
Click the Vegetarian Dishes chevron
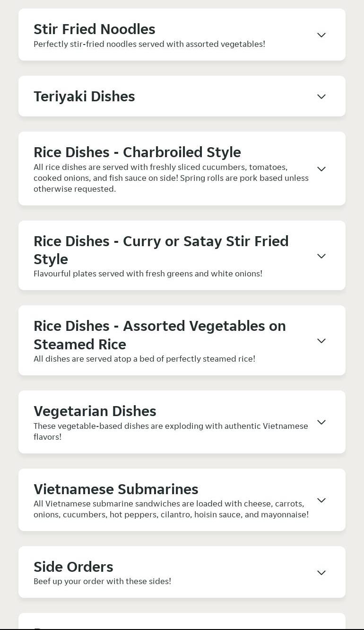click(321, 422)
